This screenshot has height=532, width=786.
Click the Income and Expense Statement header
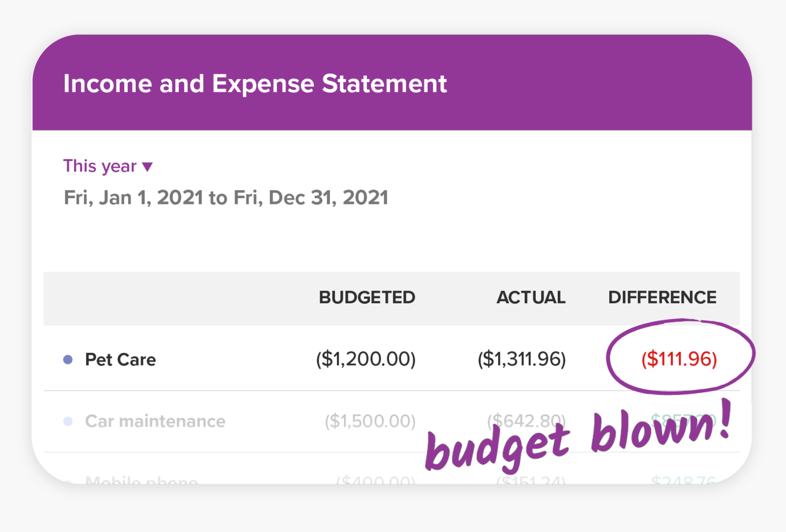[x=255, y=83]
